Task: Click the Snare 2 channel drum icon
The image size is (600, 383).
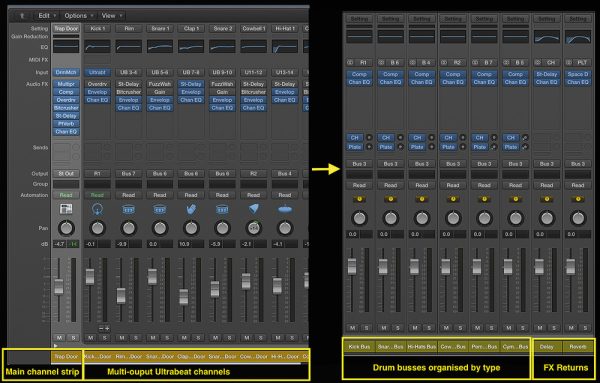Action: click(222, 209)
